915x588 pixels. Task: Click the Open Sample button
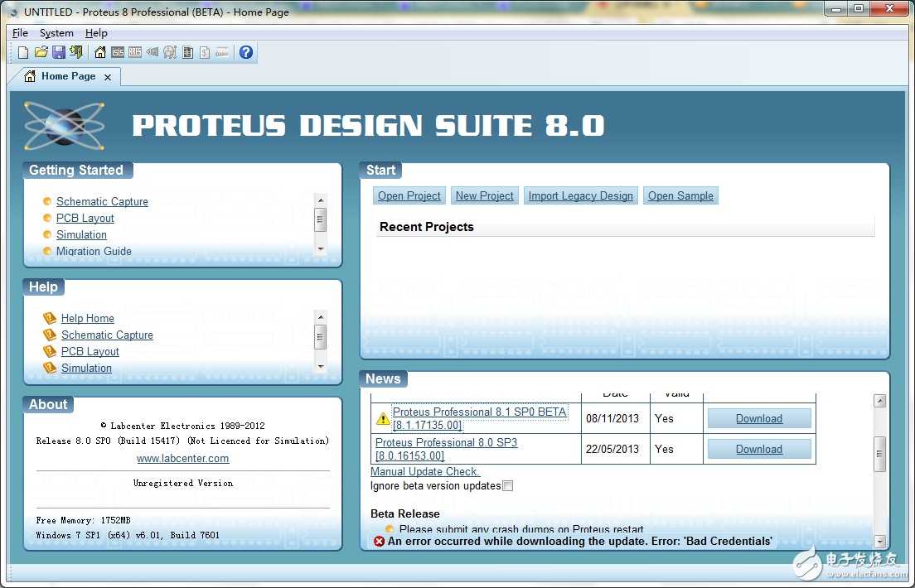680,196
